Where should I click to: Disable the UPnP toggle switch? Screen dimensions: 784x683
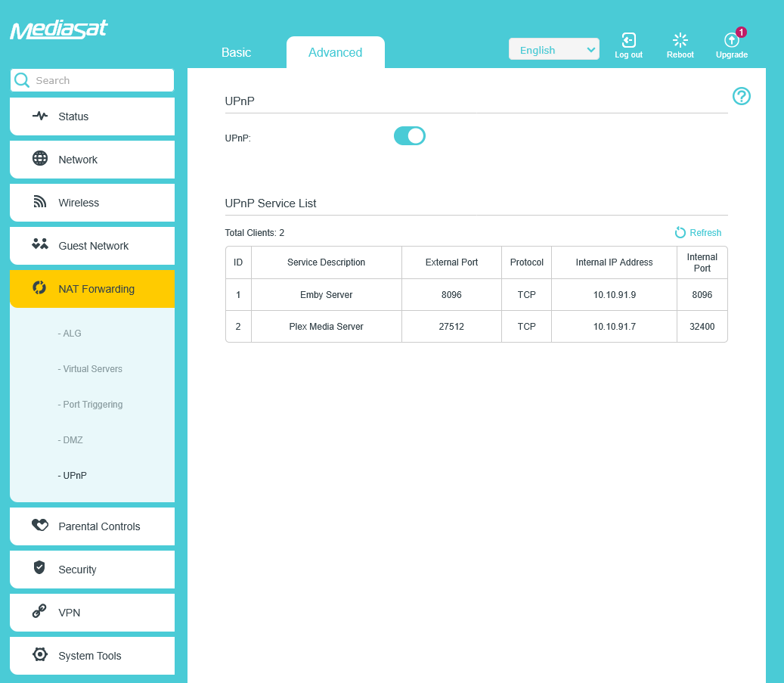coord(410,136)
